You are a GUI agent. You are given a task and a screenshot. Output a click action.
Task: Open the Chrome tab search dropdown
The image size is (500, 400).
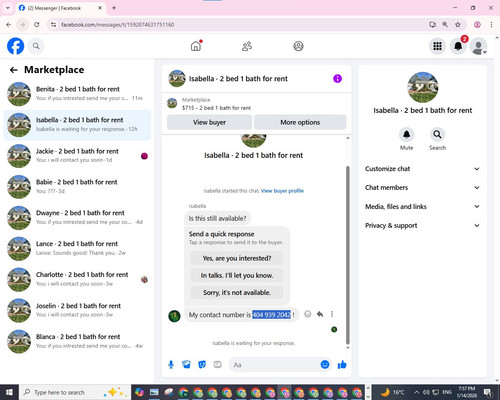click(8, 8)
